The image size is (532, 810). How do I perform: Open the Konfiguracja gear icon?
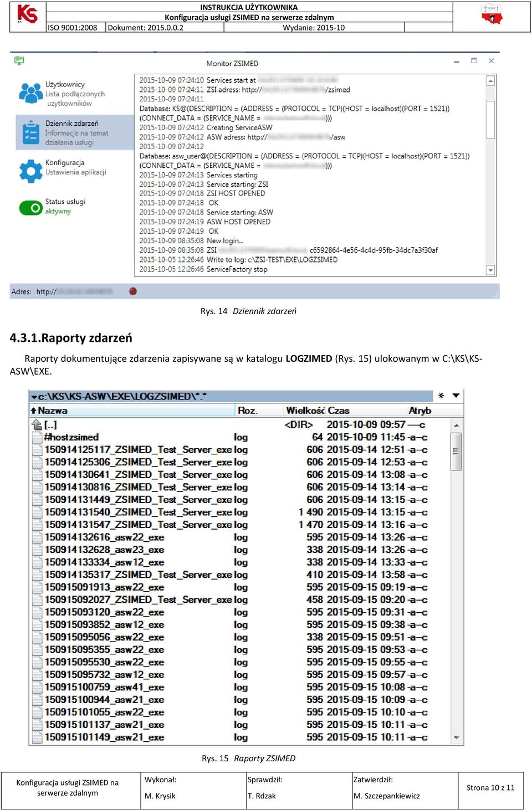pos(30,171)
